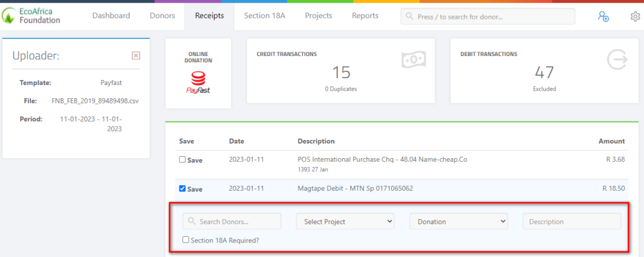The height and width of the screenshot is (257, 644).
Task: Click the Magtape Debit MTN description text
Action: 355,188
